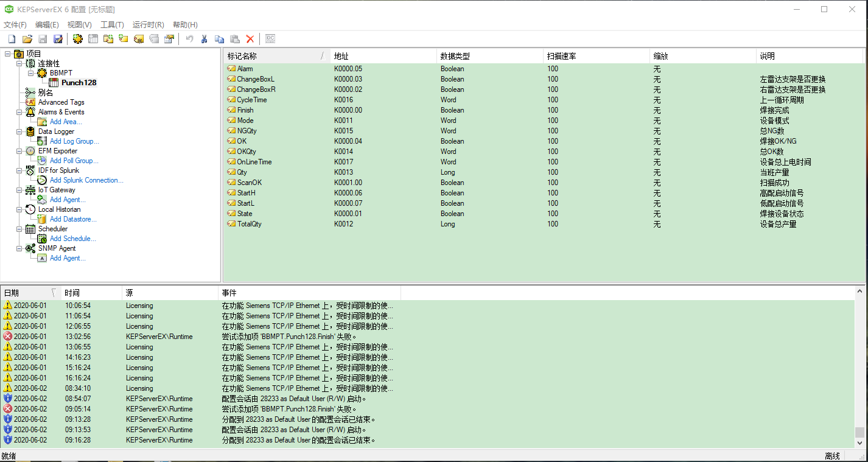
Task: Click the New Tag toolbar icon
Action: click(124, 39)
